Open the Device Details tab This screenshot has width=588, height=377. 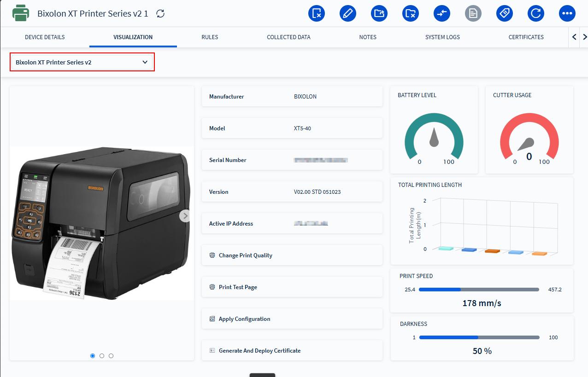click(x=45, y=37)
